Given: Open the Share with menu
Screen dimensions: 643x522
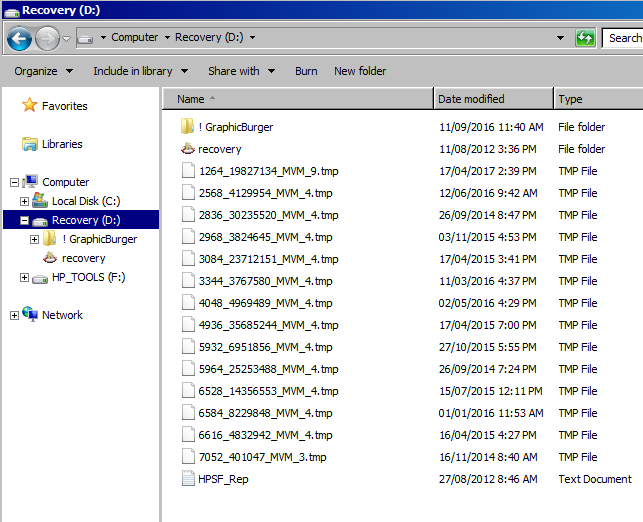Looking at the screenshot, I should point(242,71).
